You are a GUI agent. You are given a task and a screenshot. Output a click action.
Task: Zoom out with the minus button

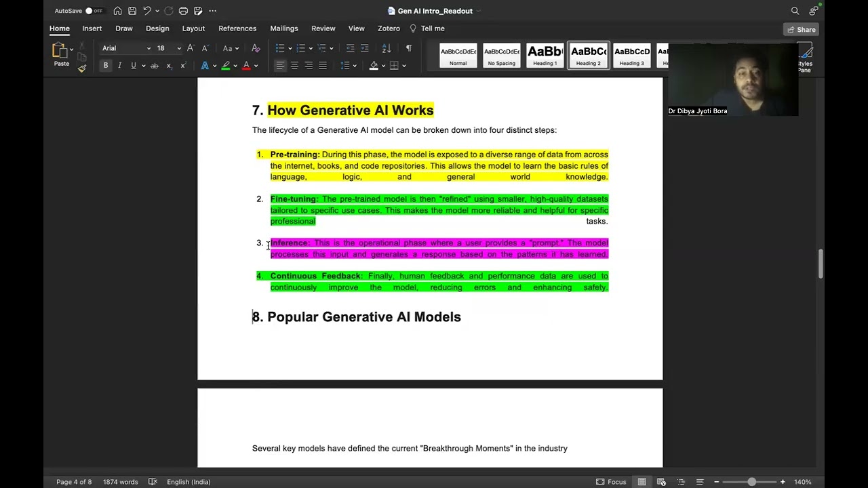tap(716, 482)
